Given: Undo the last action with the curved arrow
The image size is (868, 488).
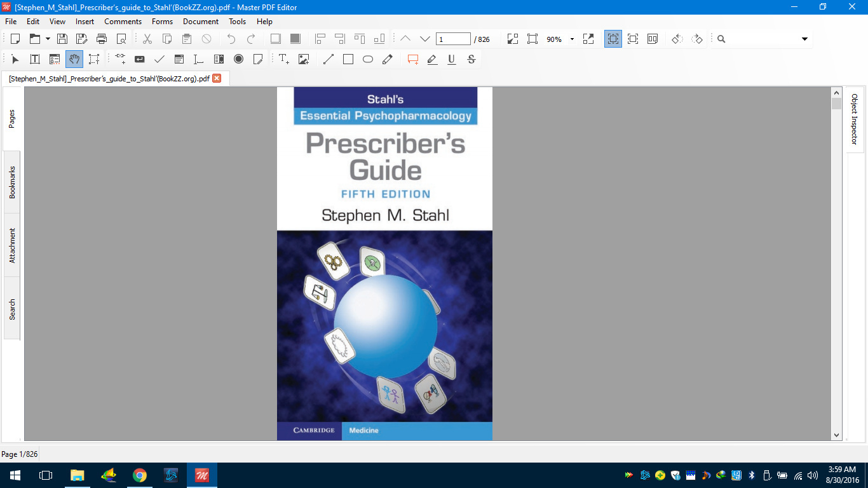Looking at the screenshot, I should pos(231,39).
